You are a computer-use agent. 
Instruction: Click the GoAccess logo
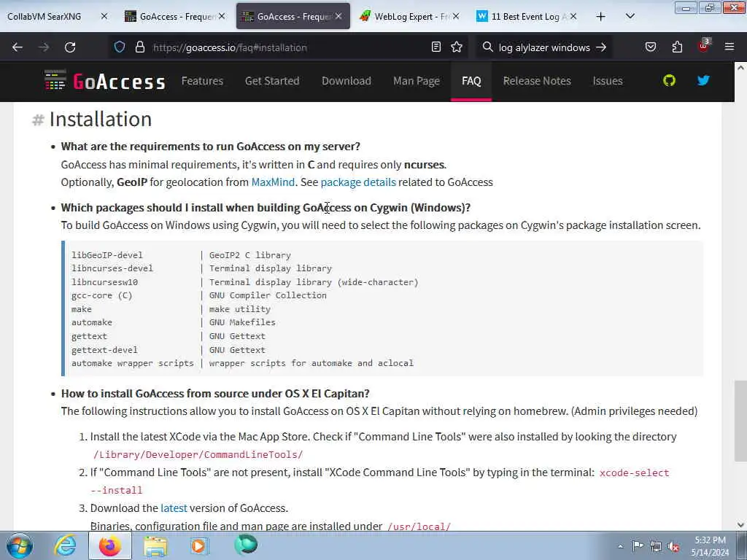[104, 80]
